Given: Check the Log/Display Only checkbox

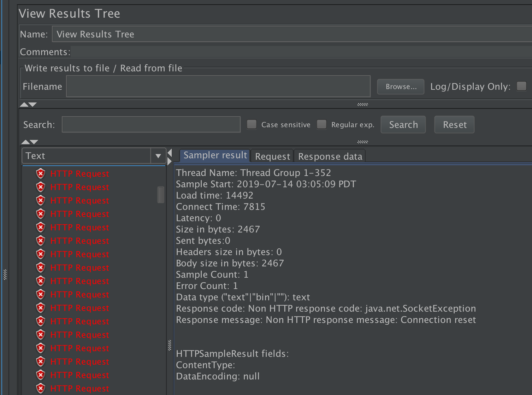Looking at the screenshot, I should [521, 86].
